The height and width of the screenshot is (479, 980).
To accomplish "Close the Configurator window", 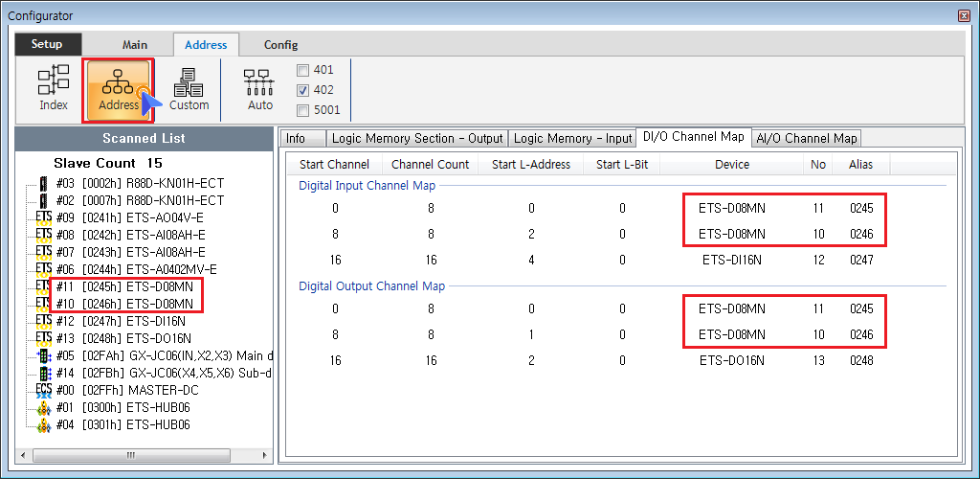I will tap(963, 15).
